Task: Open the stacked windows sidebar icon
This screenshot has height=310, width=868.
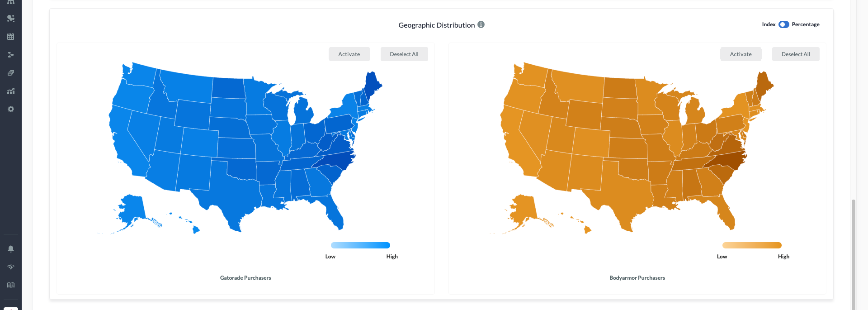Action: [x=11, y=73]
